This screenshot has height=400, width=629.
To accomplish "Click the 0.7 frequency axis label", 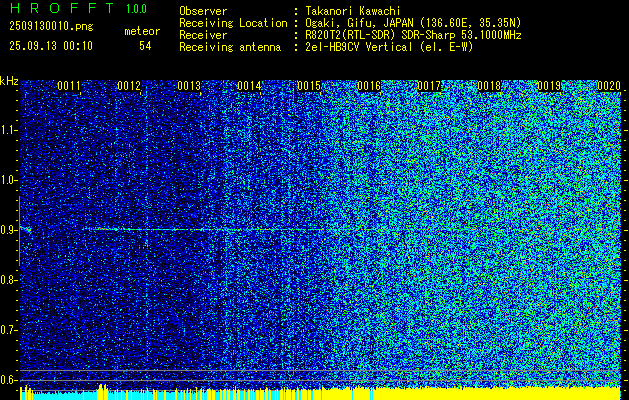I will click(x=7, y=330).
